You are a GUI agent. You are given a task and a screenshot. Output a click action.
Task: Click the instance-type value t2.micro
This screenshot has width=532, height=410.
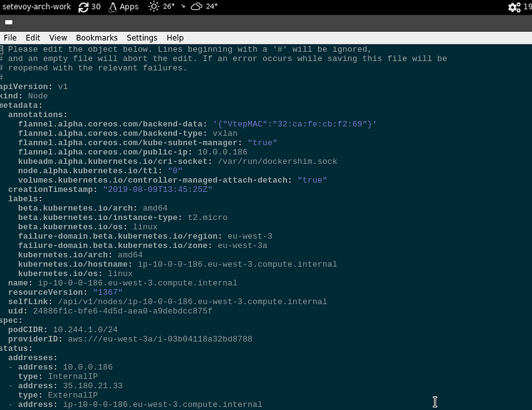pos(207,218)
